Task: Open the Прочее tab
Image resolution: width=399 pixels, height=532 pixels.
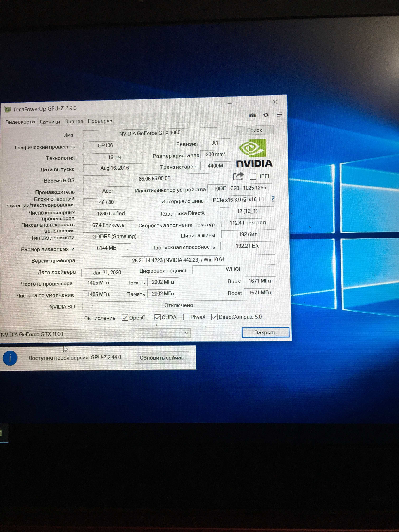Action: click(x=74, y=122)
